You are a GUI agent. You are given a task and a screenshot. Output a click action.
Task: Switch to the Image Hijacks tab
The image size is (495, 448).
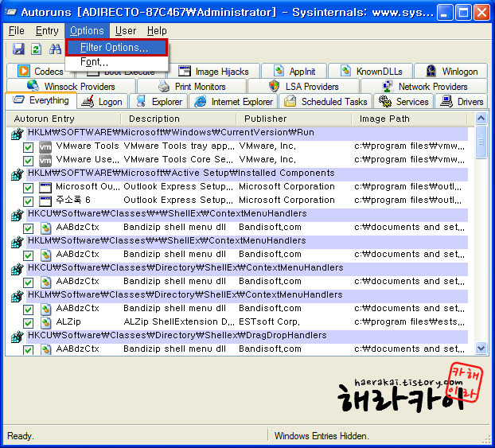(214, 72)
